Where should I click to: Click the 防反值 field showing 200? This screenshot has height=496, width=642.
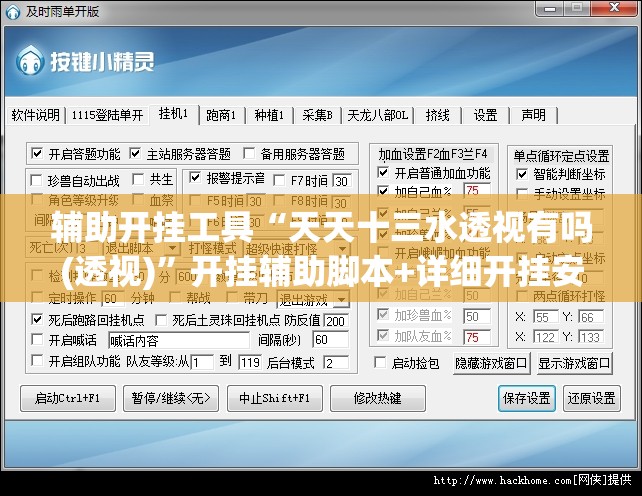click(x=336, y=321)
